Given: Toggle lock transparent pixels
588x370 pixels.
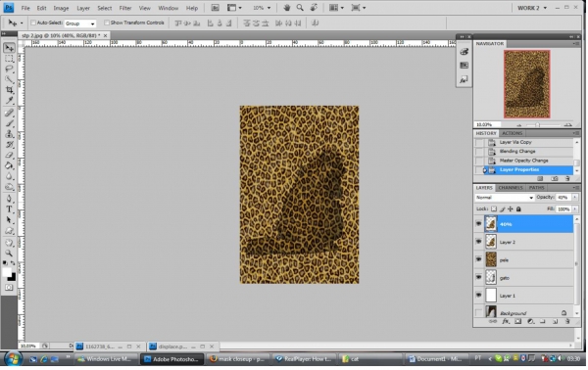Looking at the screenshot, I should point(494,208).
